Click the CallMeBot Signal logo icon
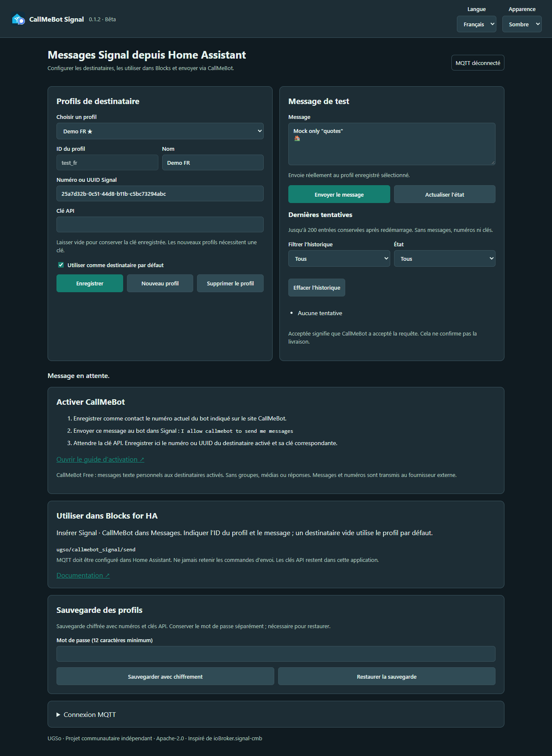 coord(18,19)
